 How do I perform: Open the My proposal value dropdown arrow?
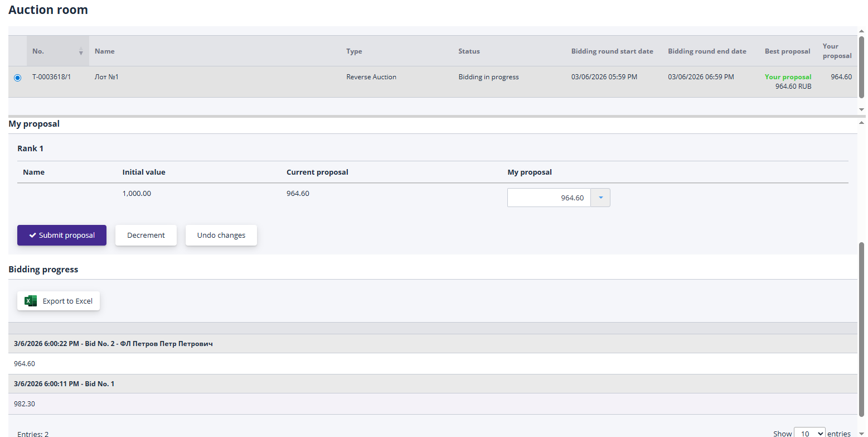[x=600, y=198]
